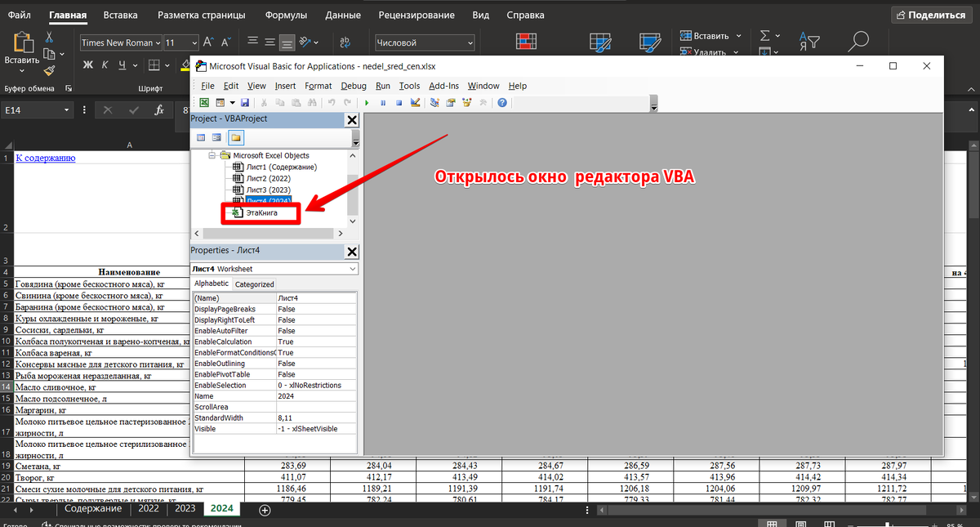This screenshot has height=527, width=980.
Task: Click View Object icon in Project panel
Action: point(217,137)
